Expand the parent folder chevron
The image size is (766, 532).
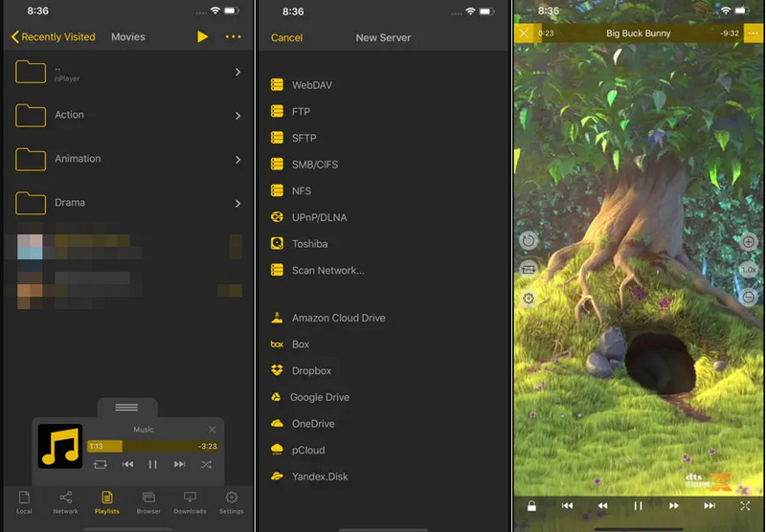tap(237, 72)
